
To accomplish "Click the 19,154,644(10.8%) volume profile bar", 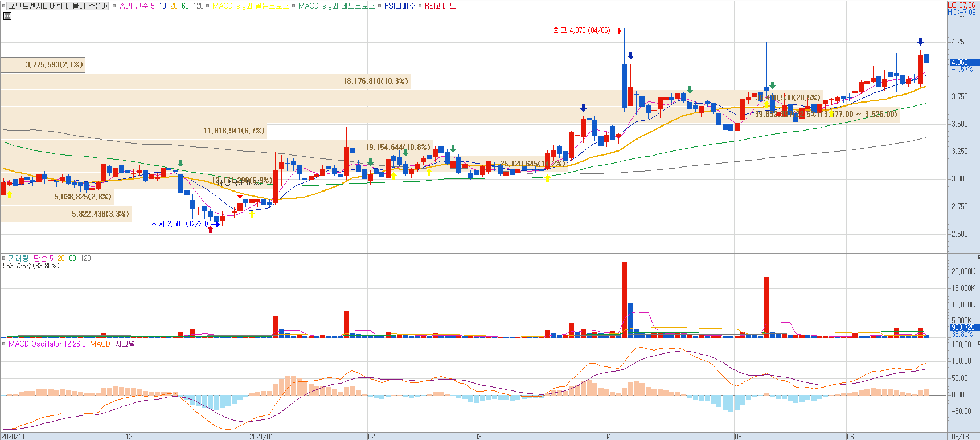I will coord(216,148).
